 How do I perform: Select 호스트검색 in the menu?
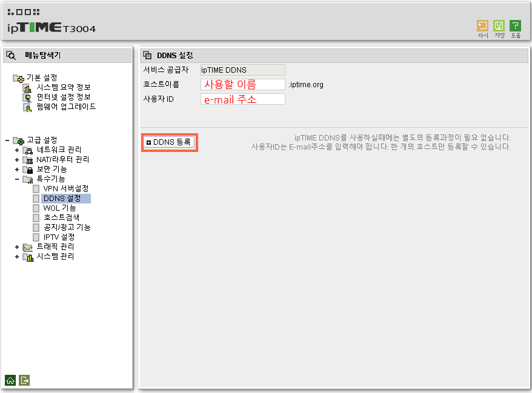click(x=61, y=217)
